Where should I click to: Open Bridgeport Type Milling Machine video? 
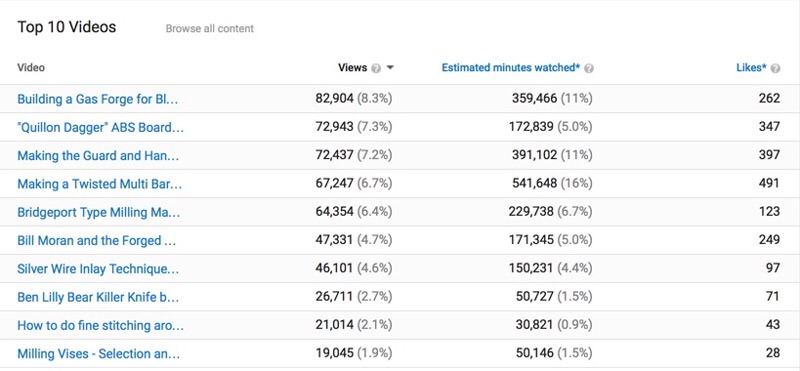coord(98,212)
